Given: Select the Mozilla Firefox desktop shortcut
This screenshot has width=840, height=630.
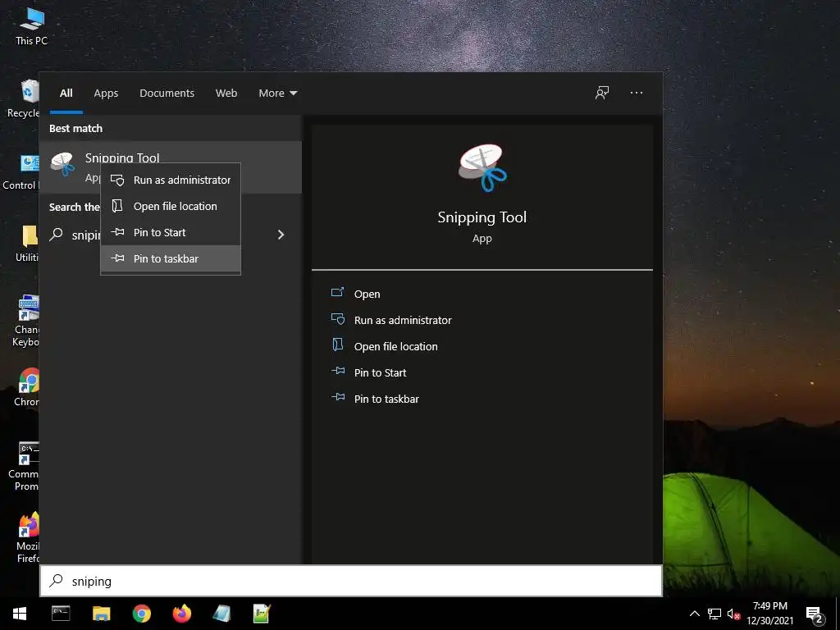Looking at the screenshot, I should pos(28,538).
